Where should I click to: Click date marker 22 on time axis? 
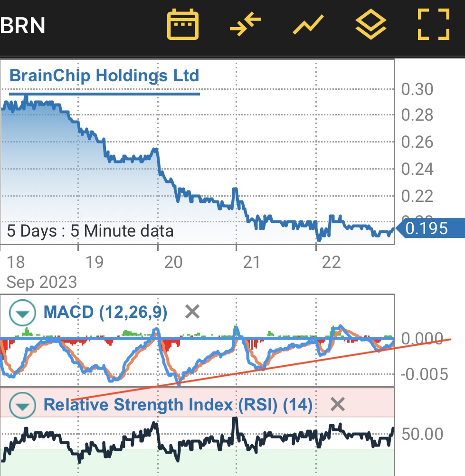click(331, 262)
